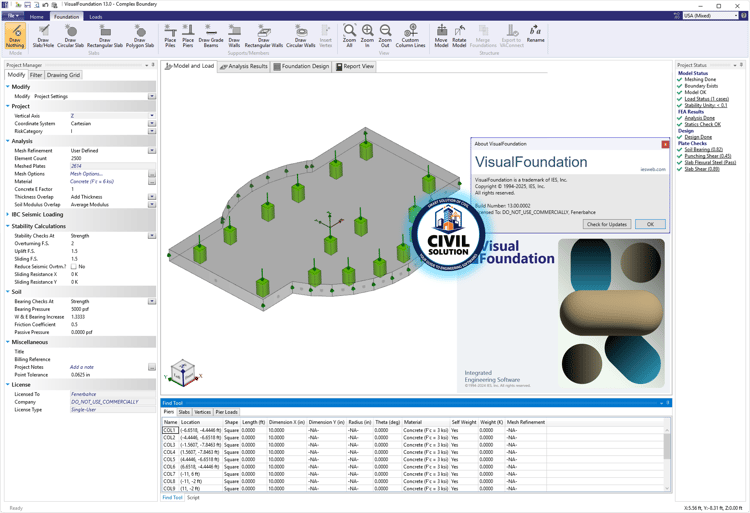Switch to the Script tab
Image resolution: width=750 pixels, height=513 pixels.
click(x=193, y=498)
